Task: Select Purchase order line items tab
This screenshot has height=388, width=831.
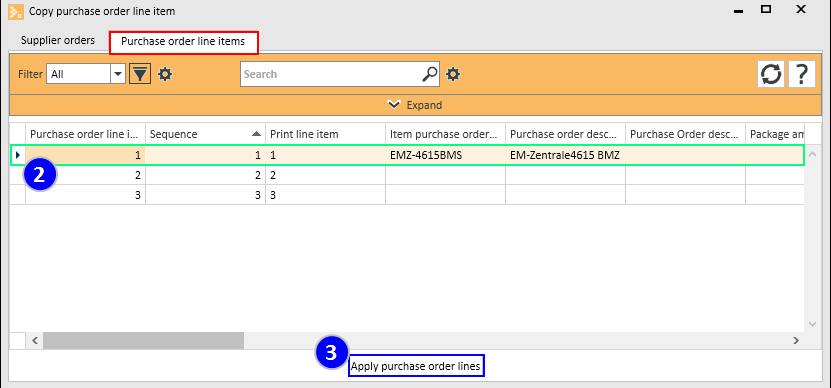Action: (183, 42)
